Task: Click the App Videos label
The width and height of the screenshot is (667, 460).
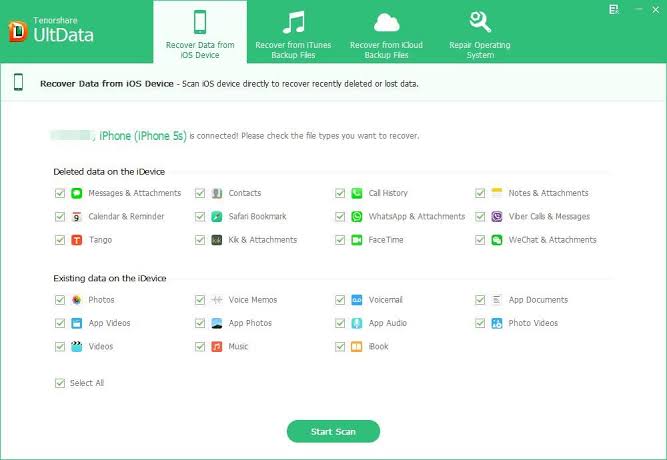Action: pyautogui.click(x=109, y=323)
